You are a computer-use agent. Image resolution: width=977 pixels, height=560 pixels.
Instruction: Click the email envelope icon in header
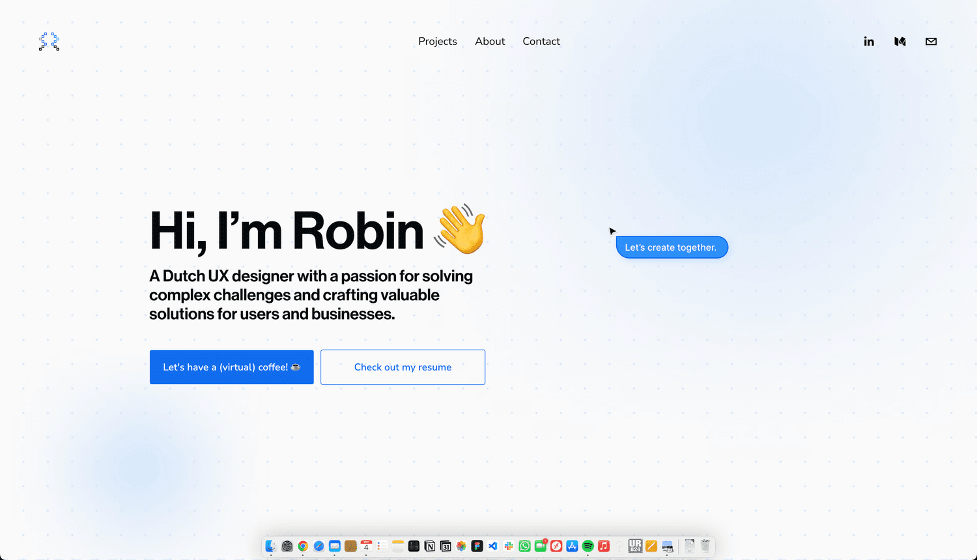(x=931, y=42)
